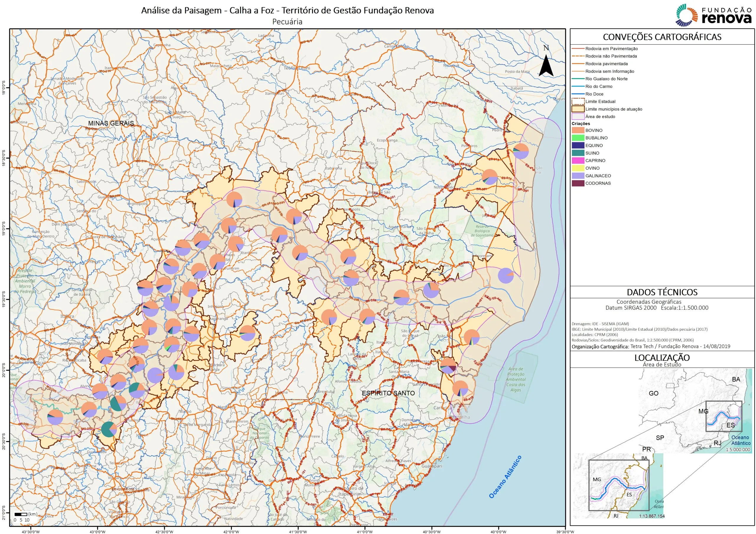Click the Rio Doce legend line
The height and width of the screenshot is (534, 756).
[x=578, y=94]
